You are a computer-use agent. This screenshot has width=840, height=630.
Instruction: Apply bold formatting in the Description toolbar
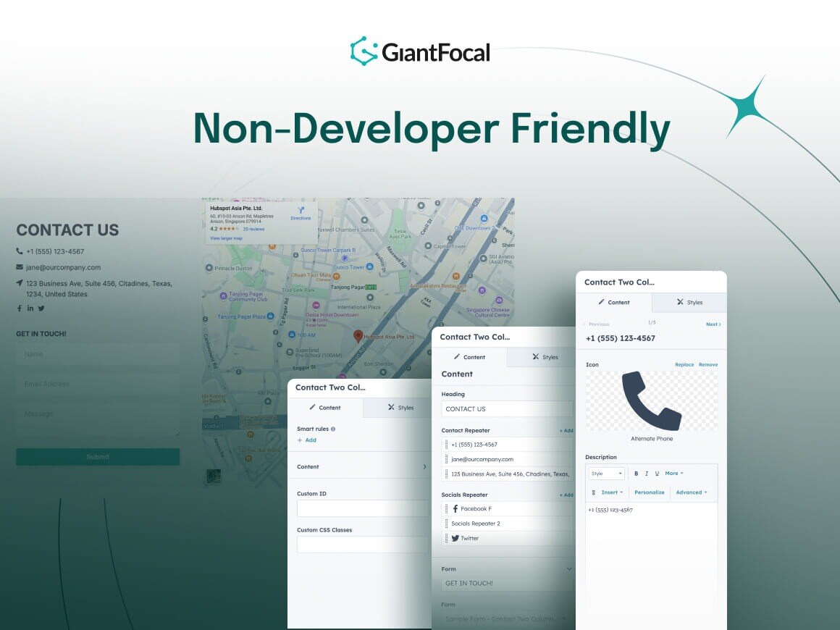pyautogui.click(x=635, y=473)
